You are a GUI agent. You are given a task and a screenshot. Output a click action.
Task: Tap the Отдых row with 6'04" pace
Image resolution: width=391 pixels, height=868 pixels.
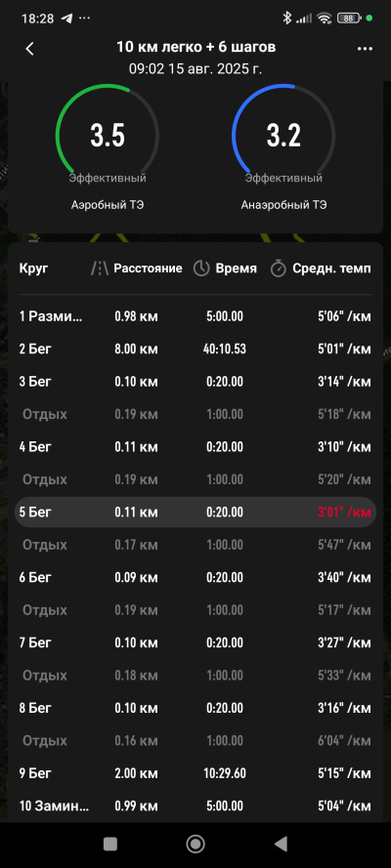(x=195, y=741)
